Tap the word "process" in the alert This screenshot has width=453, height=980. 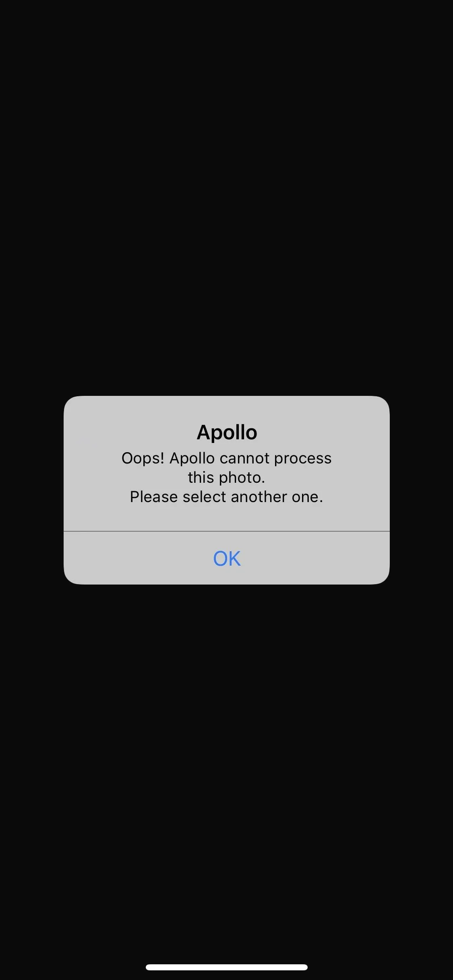click(x=303, y=458)
